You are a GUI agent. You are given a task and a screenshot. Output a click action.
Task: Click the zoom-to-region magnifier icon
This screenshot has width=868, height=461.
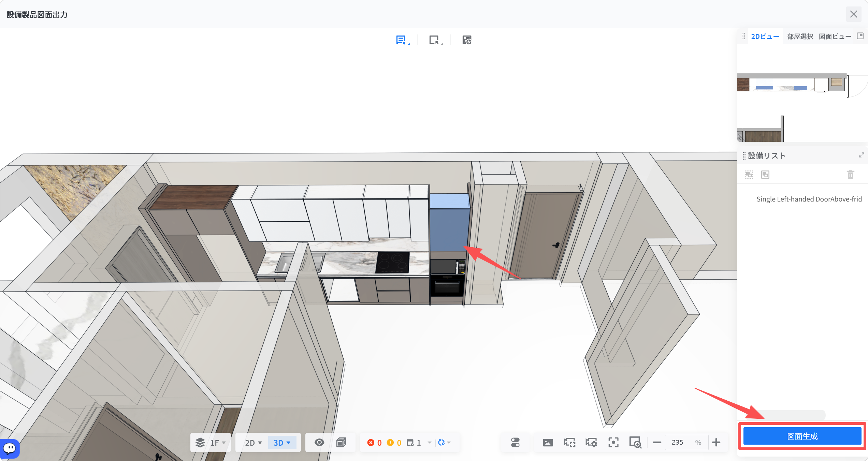pyautogui.click(x=635, y=443)
